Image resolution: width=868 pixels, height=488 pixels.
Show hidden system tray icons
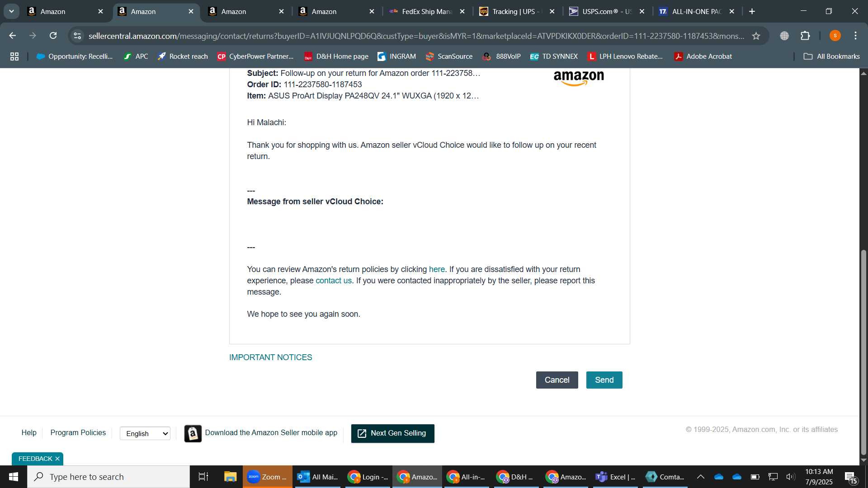(x=700, y=477)
